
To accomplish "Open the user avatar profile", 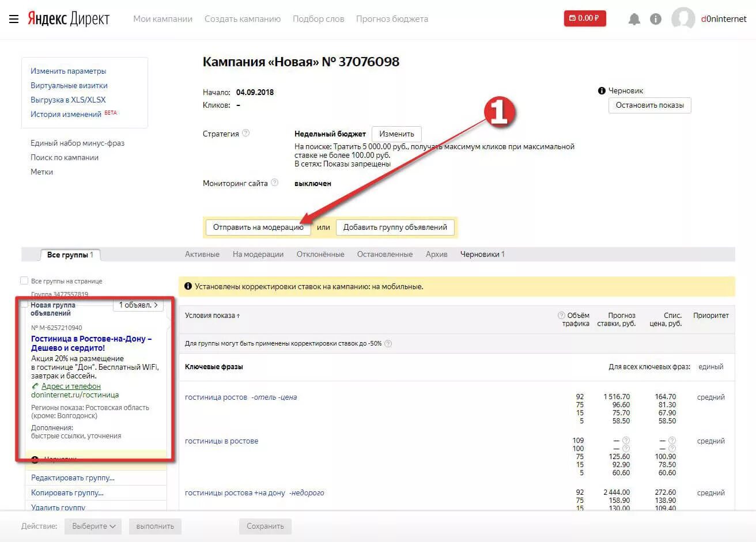I will click(x=683, y=19).
